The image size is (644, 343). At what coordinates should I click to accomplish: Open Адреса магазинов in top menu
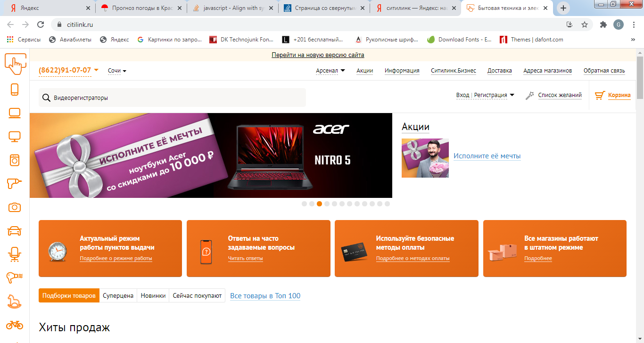(548, 71)
